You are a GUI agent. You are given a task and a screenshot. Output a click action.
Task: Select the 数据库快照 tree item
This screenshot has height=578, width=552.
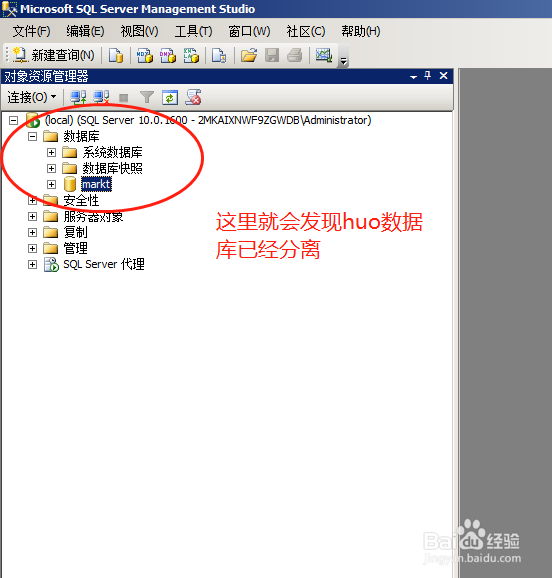(112, 168)
